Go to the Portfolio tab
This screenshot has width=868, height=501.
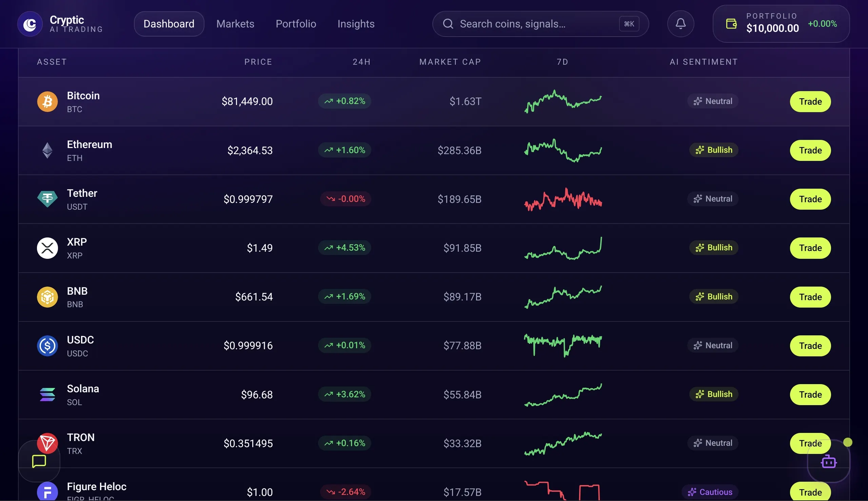[x=296, y=24]
